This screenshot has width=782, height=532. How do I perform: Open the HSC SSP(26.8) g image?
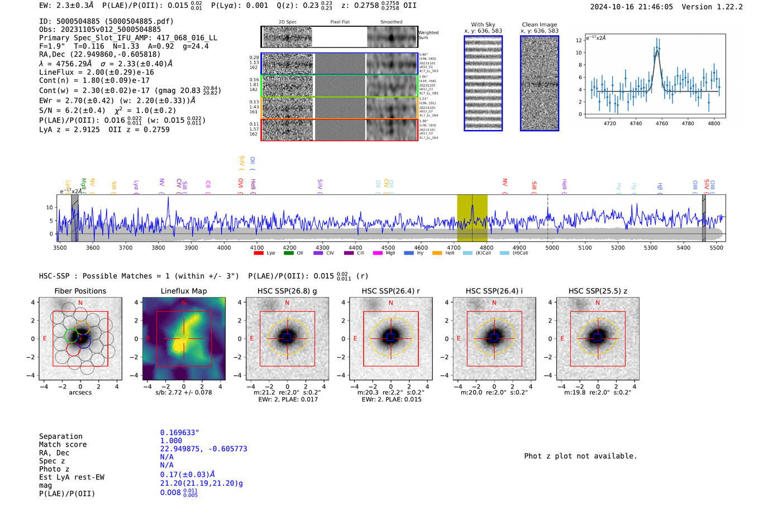coord(288,339)
